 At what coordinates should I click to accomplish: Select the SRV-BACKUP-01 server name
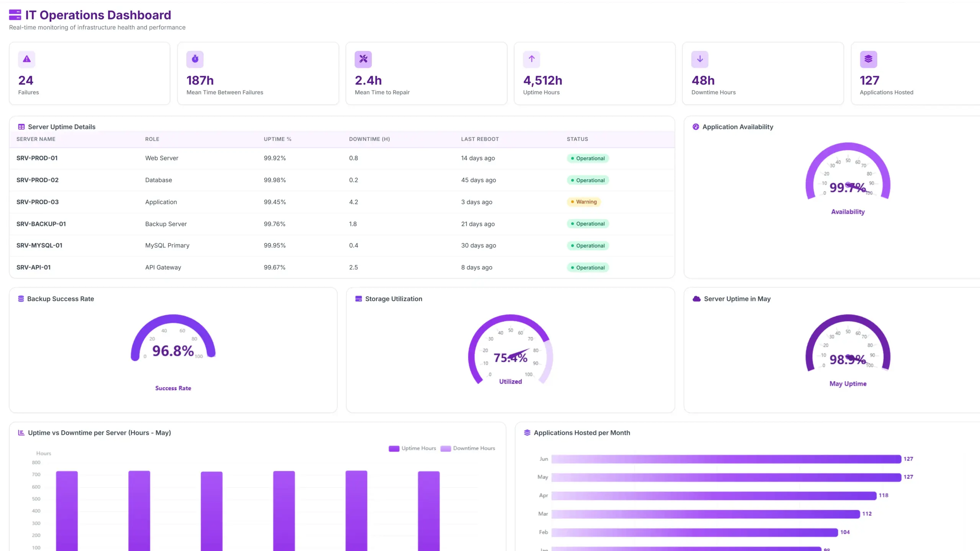[41, 224]
